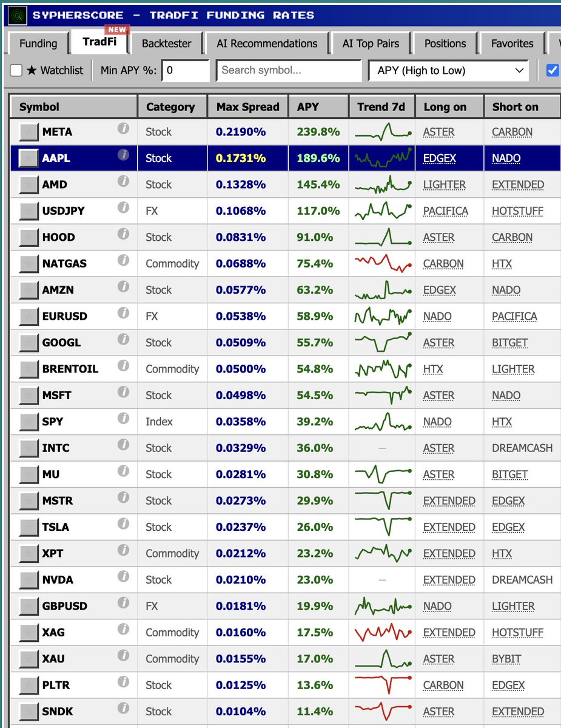Open info icon for BRENTOIL row
Image resolution: width=561 pixels, height=728 pixels.
123,366
